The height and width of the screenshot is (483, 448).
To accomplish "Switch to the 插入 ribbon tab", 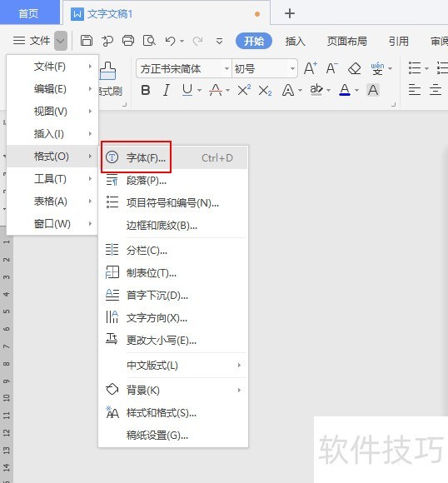I will click(x=295, y=41).
